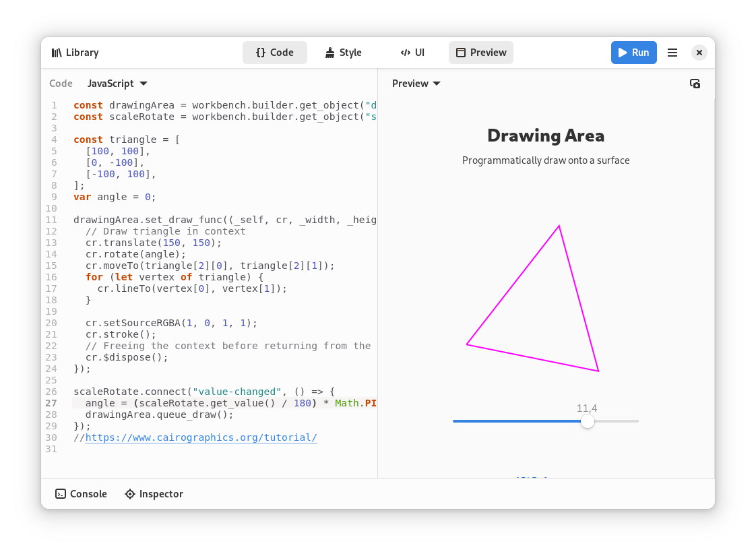Open the Console panel
Viewport: 756px width, 554px height.
click(81, 494)
